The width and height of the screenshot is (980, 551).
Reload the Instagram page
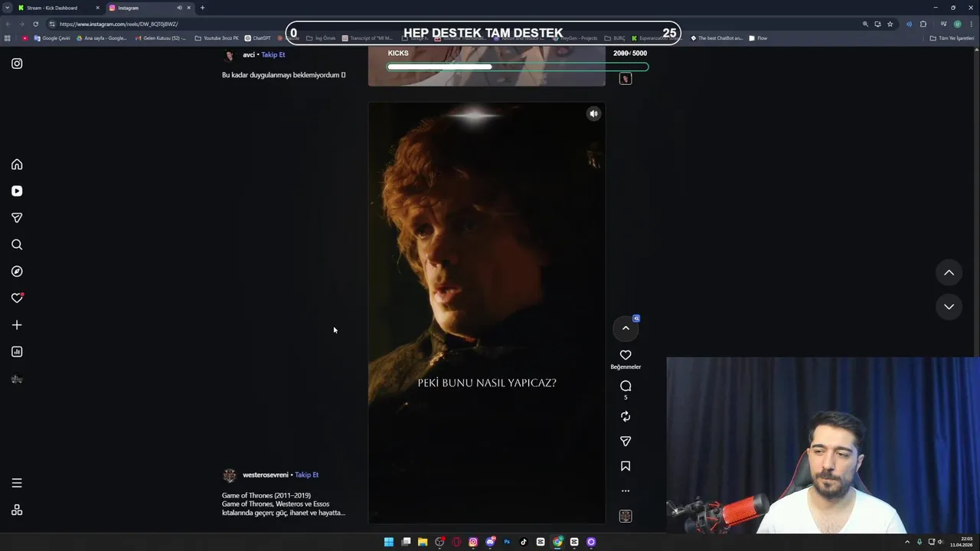pyautogui.click(x=35, y=24)
